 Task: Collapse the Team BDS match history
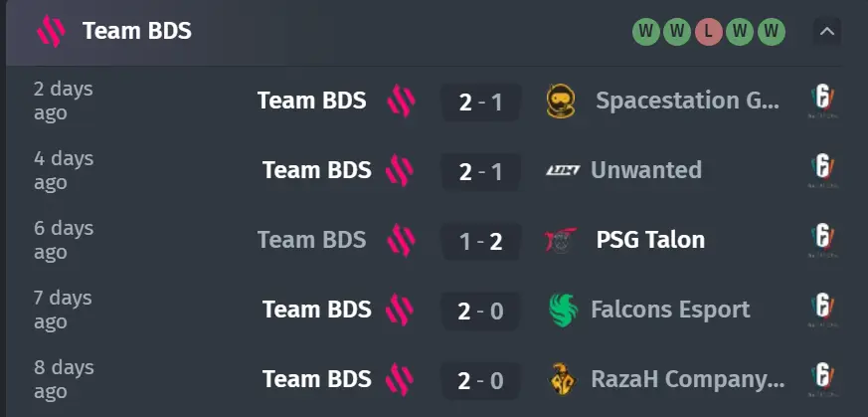[827, 32]
